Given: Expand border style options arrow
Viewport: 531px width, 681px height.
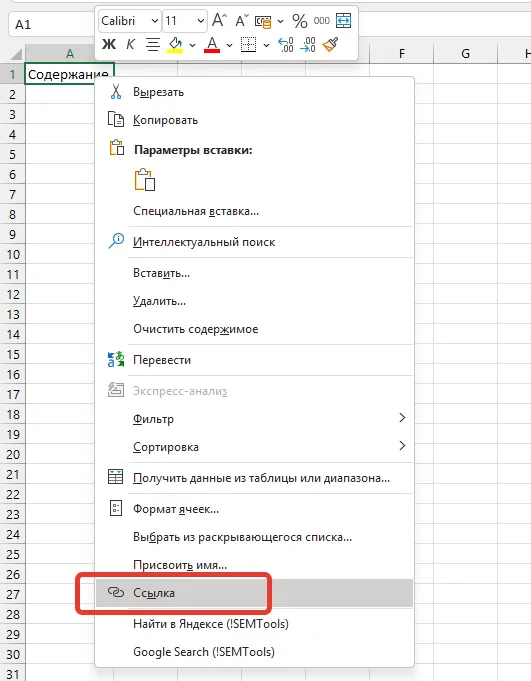Looking at the screenshot, I should [266, 45].
